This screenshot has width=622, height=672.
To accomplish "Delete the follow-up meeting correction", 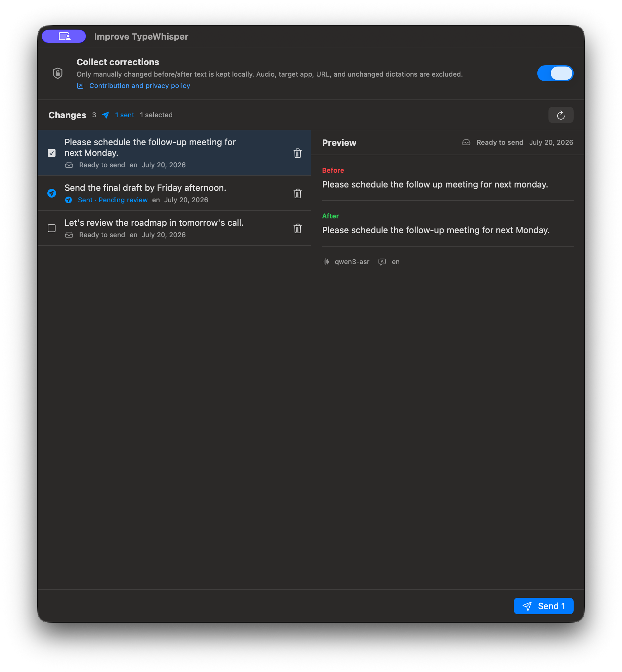I will 298,153.
